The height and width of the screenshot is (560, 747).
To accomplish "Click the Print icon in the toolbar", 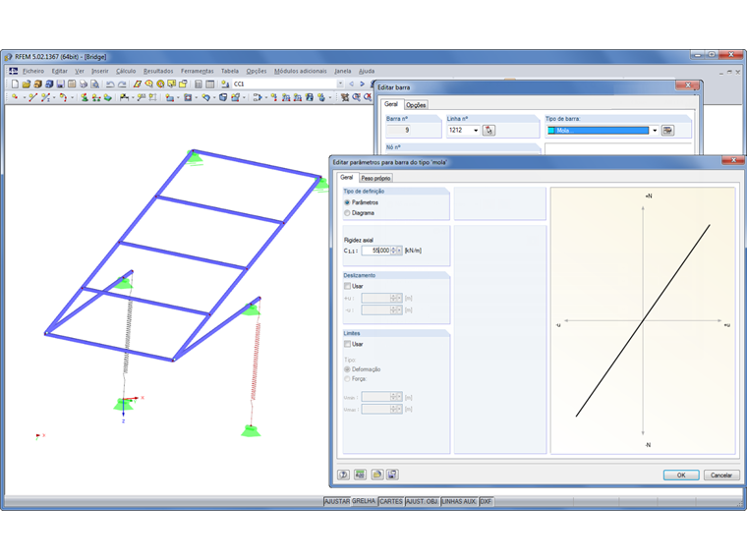I will pyautogui.click(x=84, y=84).
